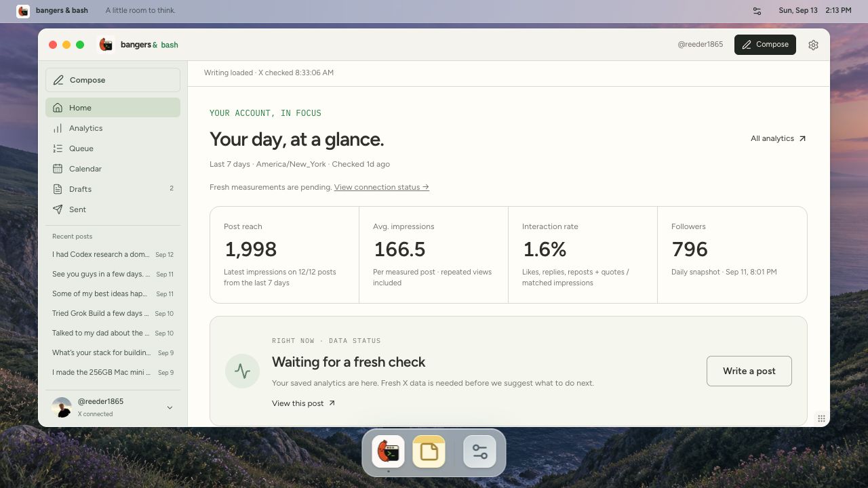Open View connection status link
Image resolution: width=868 pixels, height=488 pixels.
(x=382, y=187)
